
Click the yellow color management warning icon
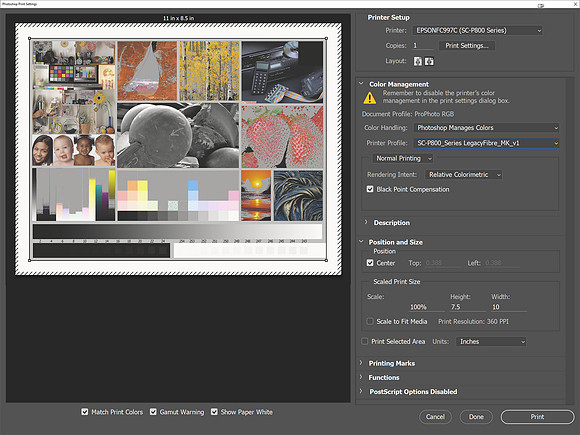pos(370,98)
